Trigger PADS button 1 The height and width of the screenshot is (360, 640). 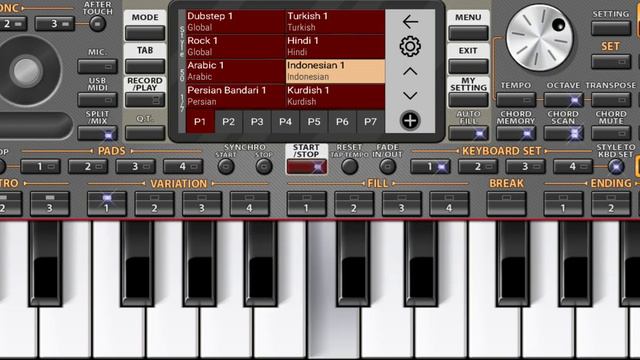click(40, 167)
